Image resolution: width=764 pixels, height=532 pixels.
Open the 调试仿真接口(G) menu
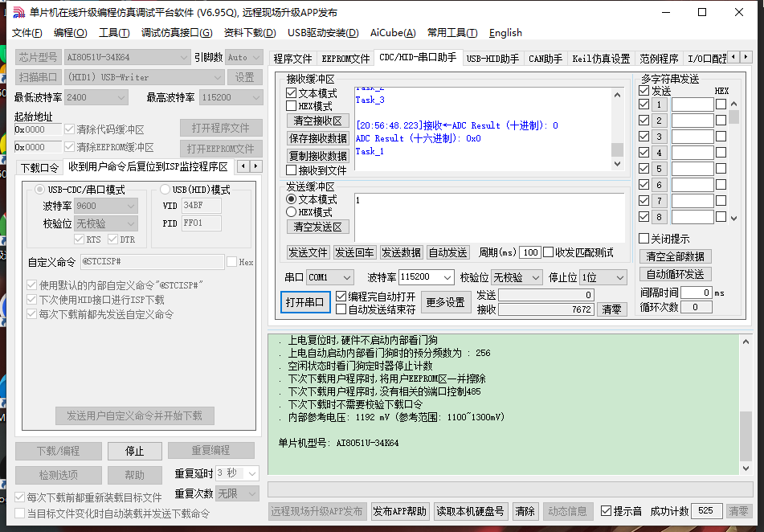click(177, 33)
